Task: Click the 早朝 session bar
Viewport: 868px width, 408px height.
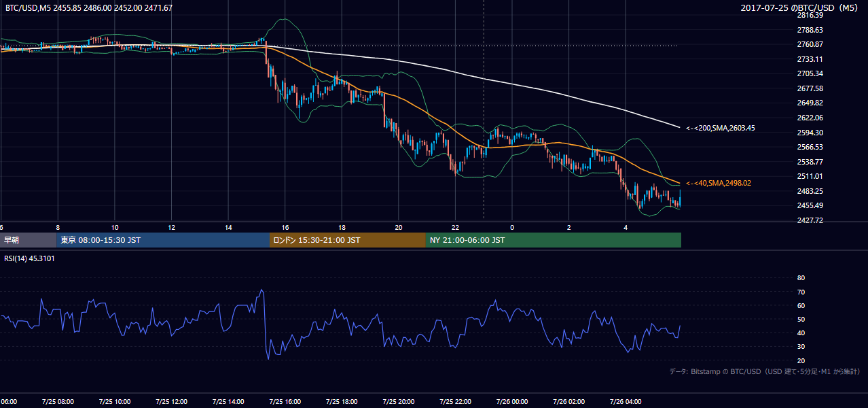Action: click(28, 240)
